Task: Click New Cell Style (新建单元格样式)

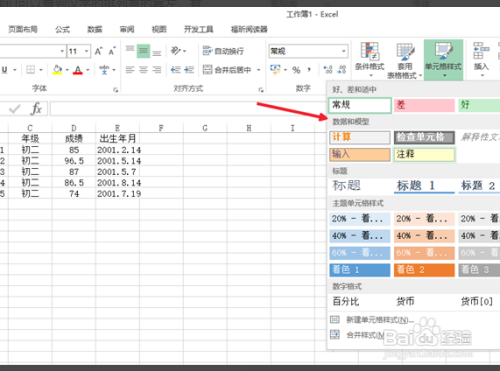Action: [373, 320]
